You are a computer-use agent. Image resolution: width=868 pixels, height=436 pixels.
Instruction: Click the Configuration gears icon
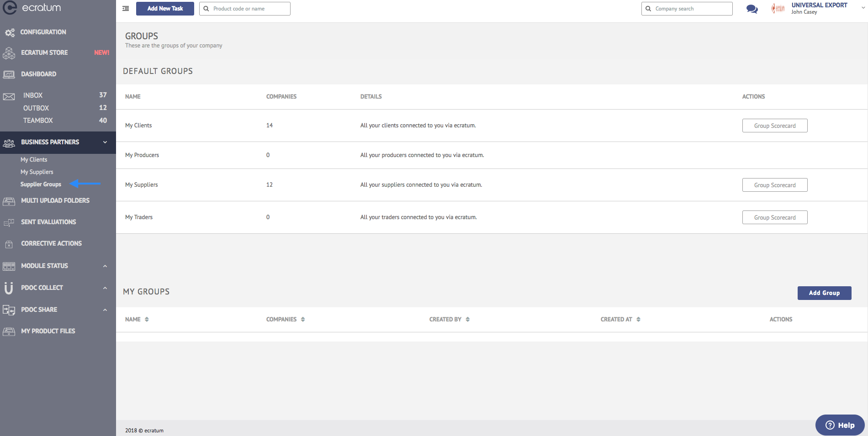click(x=10, y=32)
